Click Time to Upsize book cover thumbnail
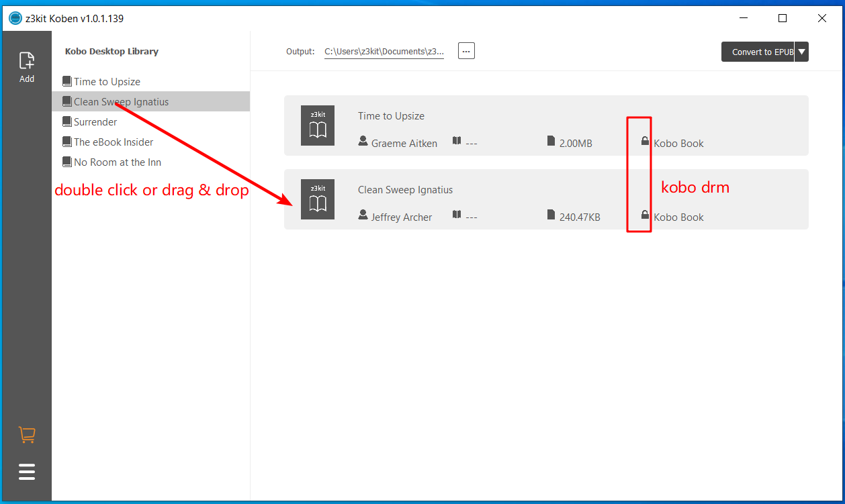The height and width of the screenshot is (504, 845). tap(318, 125)
